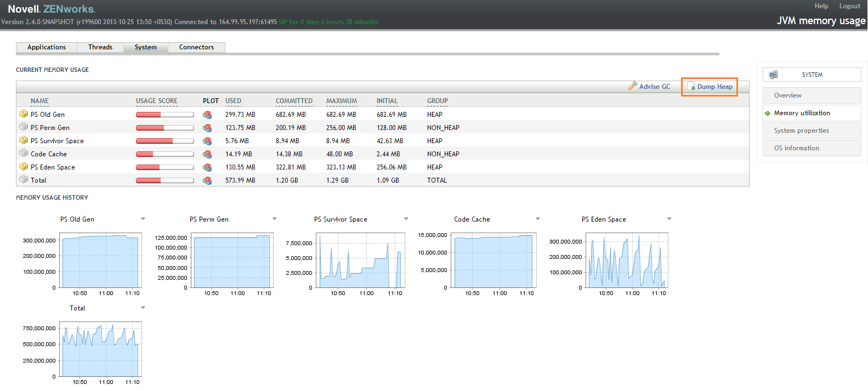Open the OS information sidebar item
868x390 pixels.
pyautogui.click(x=796, y=148)
